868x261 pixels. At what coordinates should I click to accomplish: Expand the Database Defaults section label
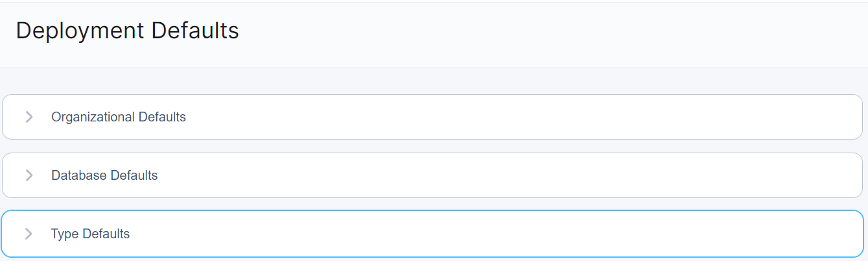point(104,175)
